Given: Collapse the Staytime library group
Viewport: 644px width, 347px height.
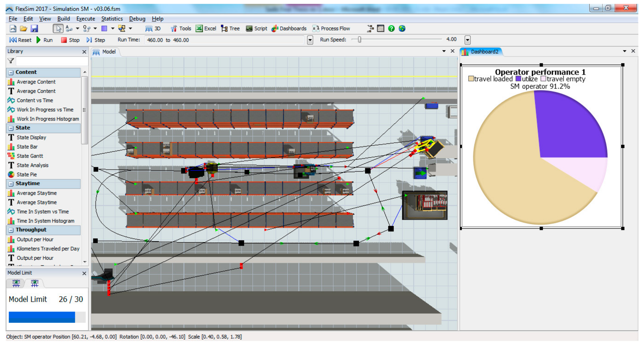Looking at the screenshot, I should (x=11, y=184).
